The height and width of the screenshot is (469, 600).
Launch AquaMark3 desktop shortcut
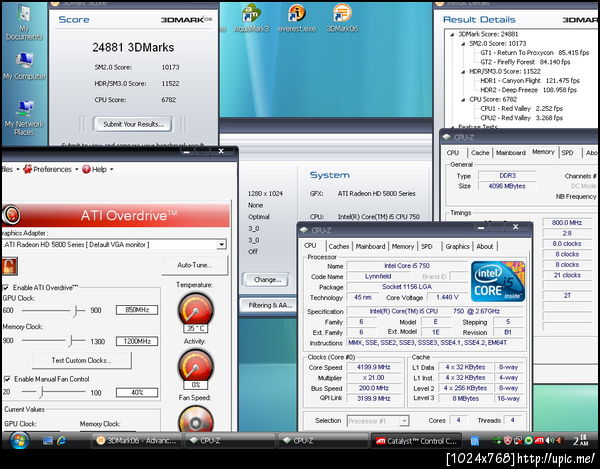pyautogui.click(x=251, y=18)
